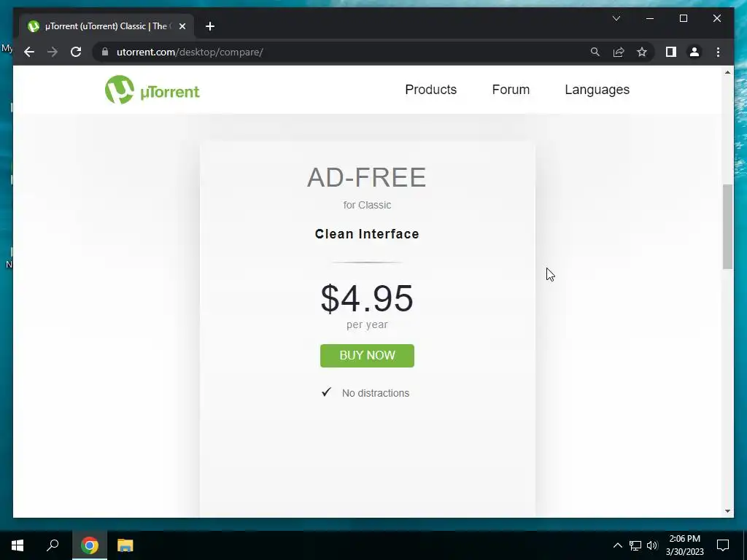747x560 pixels.
Task: Open the Products menu
Action: click(430, 90)
